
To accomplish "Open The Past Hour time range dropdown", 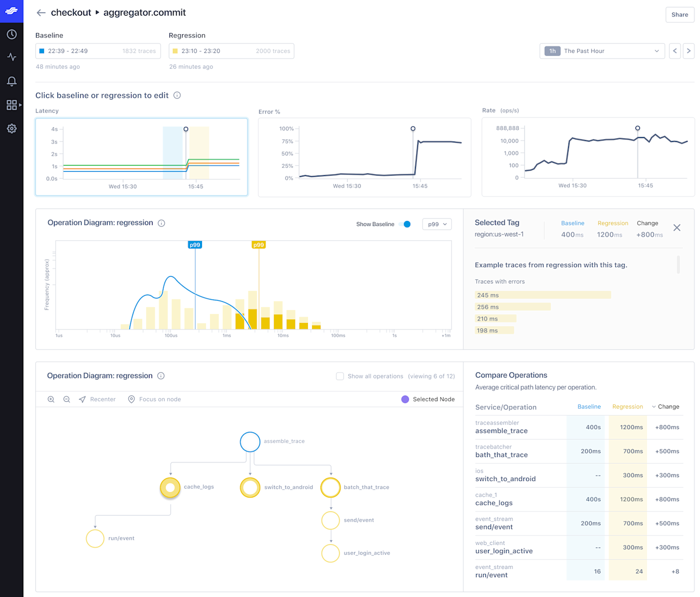I will coord(602,51).
